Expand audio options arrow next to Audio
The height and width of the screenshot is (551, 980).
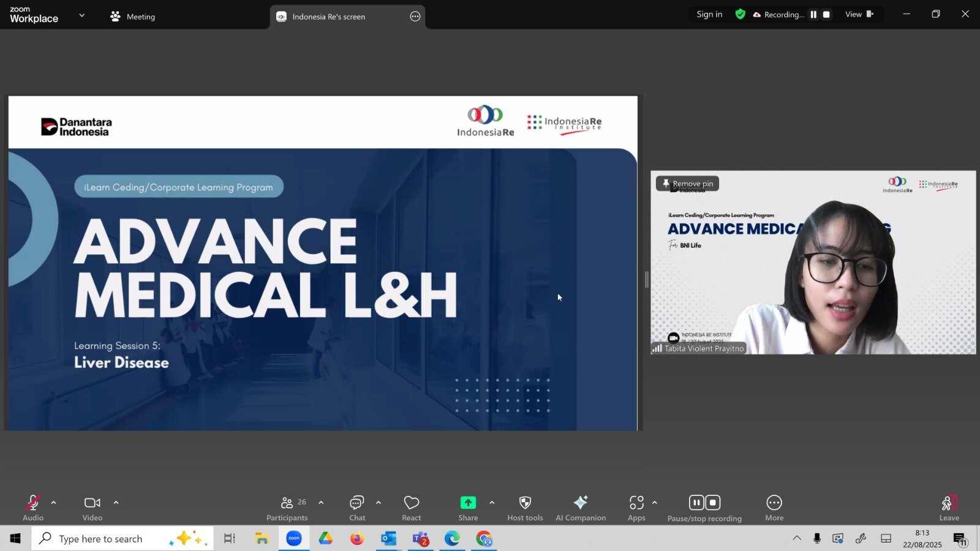coord(54,503)
